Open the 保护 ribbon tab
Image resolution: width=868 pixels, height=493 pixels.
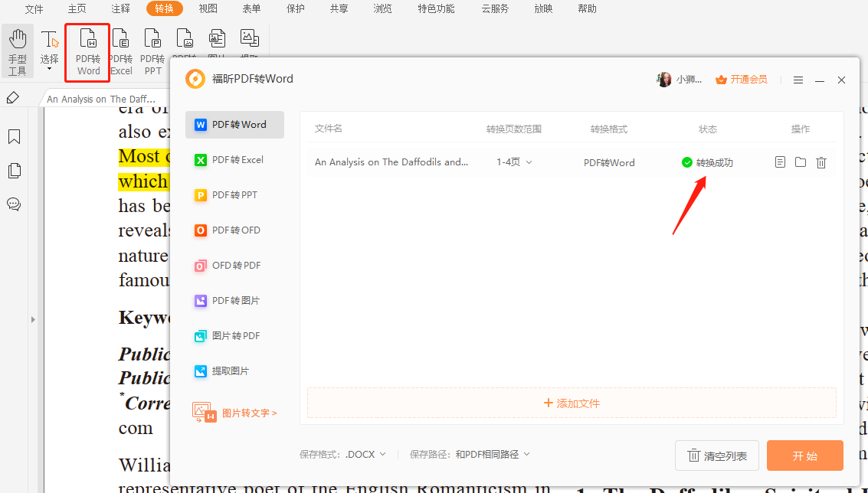coord(296,9)
